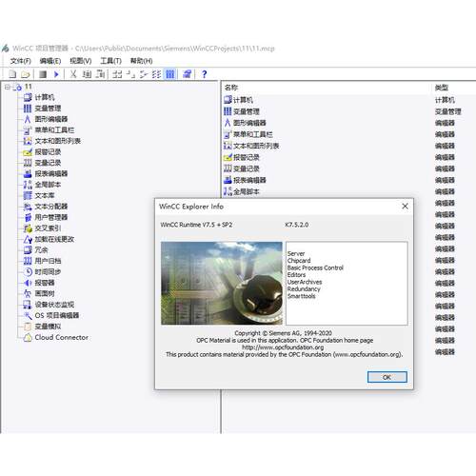
Task: Open the 帮助(H) menu
Action: [x=141, y=61]
